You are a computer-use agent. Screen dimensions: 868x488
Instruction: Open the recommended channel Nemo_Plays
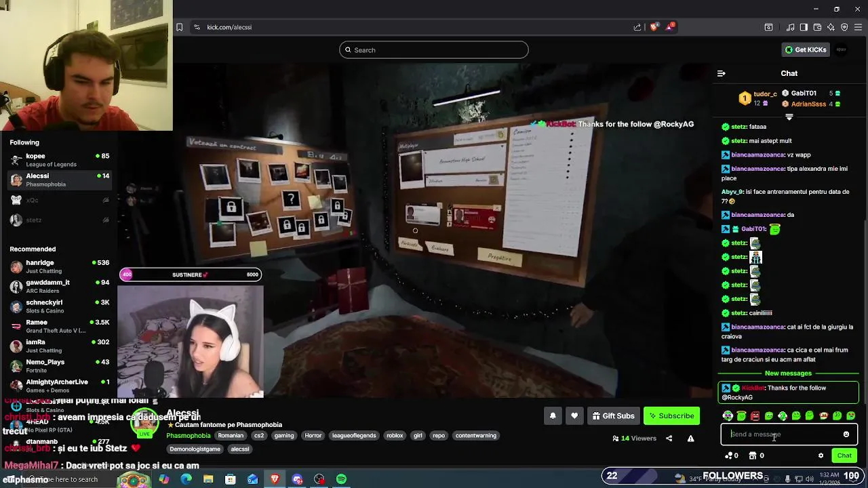click(59, 366)
